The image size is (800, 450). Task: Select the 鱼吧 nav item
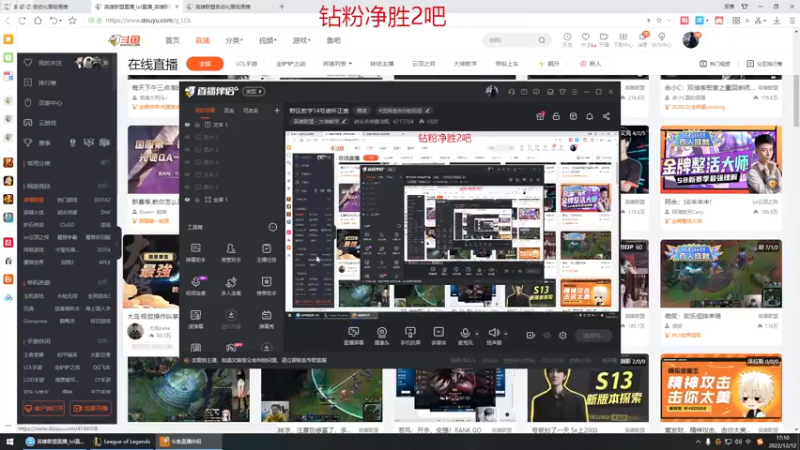tap(334, 40)
